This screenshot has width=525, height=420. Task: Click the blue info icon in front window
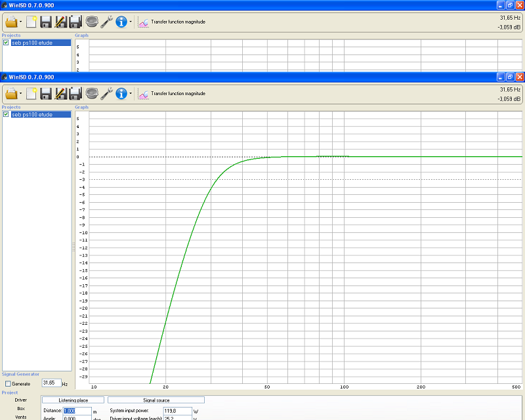coord(121,94)
